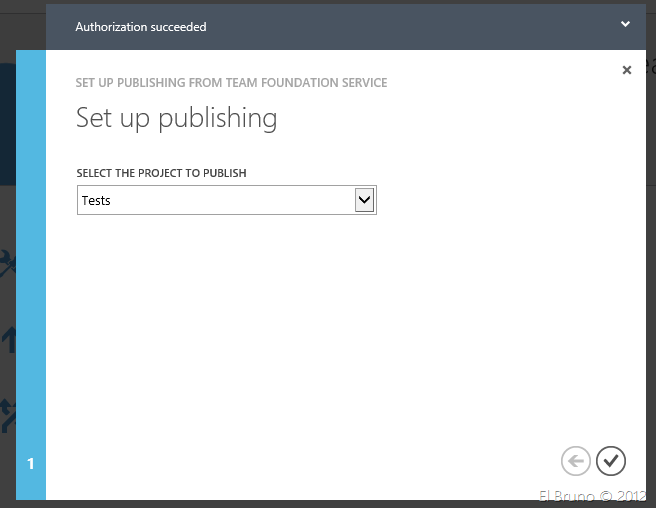Click the crossed tools icon behind the dialog

tap(7, 262)
